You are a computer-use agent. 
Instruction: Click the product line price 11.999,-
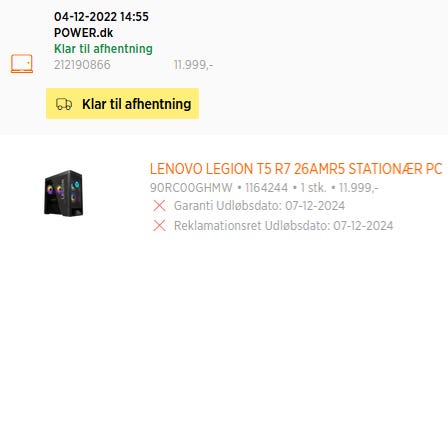pos(358,188)
